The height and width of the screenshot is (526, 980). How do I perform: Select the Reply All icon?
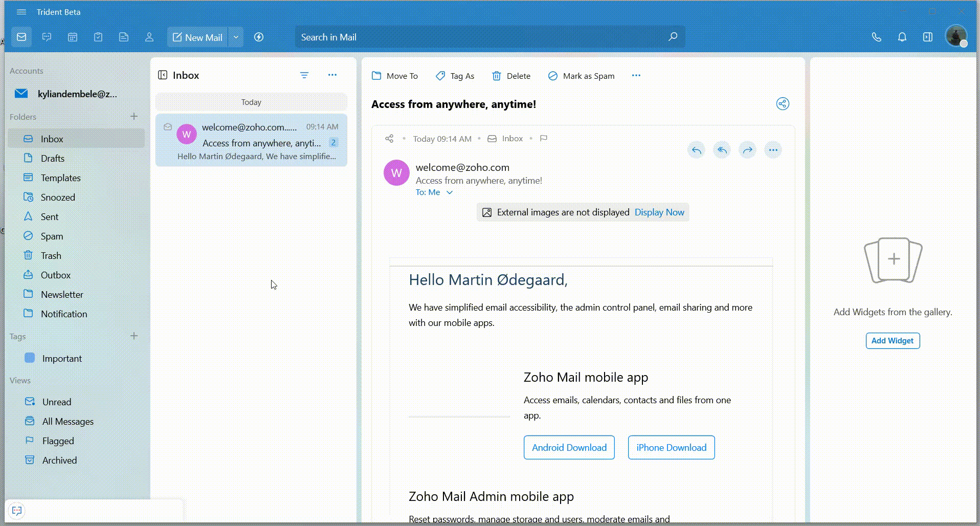point(721,149)
